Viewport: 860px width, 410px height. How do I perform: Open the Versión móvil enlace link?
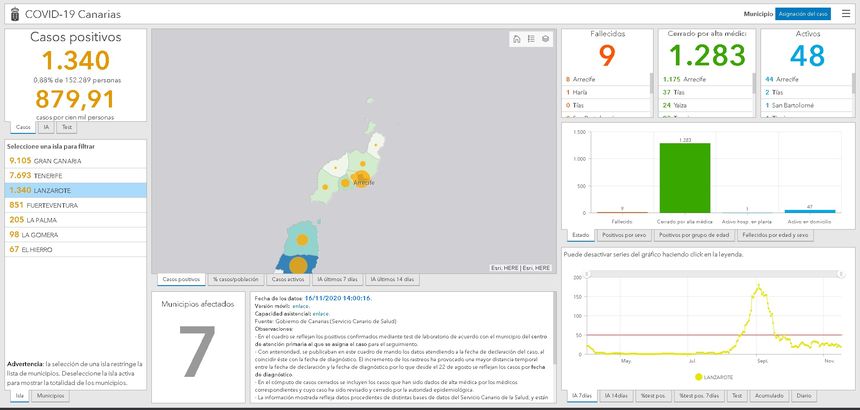(x=300, y=306)
